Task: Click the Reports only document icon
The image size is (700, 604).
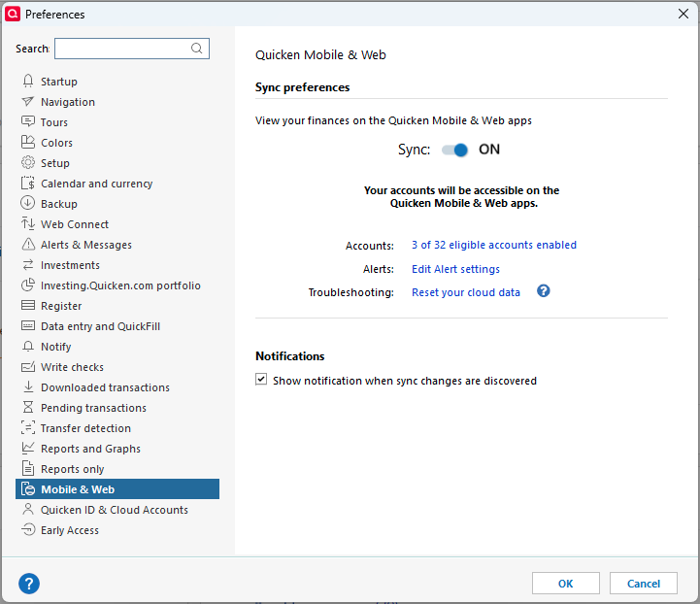Action: click(x=28, y=468)
